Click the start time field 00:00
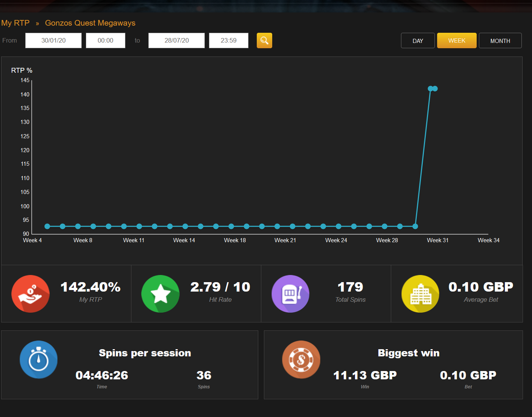 105,40
